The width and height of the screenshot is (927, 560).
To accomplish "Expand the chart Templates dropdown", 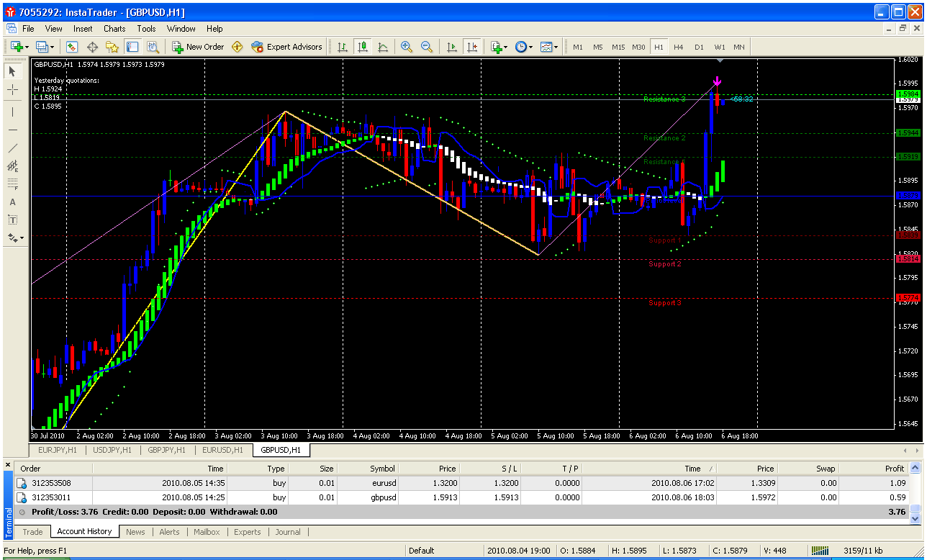I will (549, 47).
